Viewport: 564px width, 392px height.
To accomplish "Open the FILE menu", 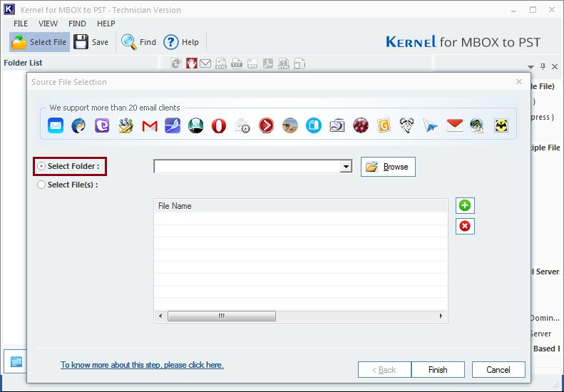I will point(21,24).
